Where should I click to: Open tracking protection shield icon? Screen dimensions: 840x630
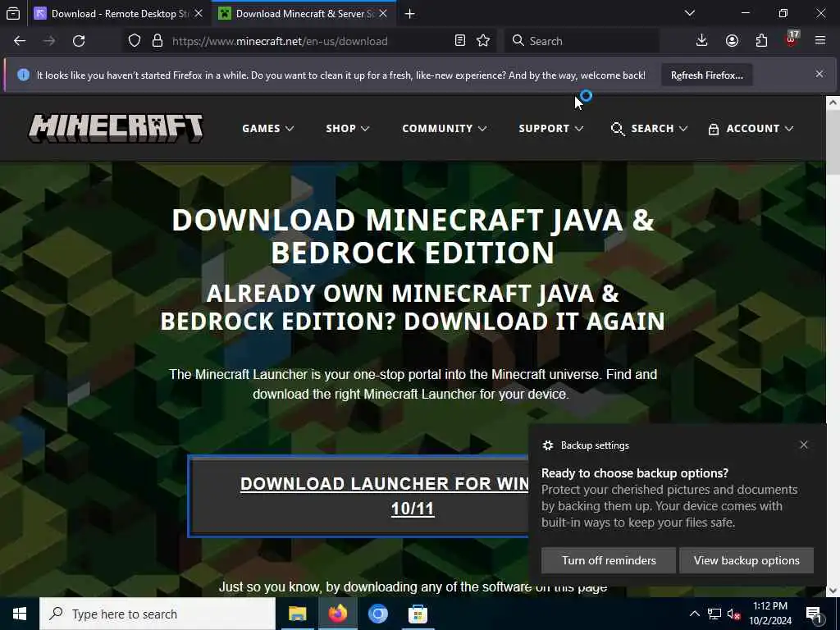click(135, 41)
